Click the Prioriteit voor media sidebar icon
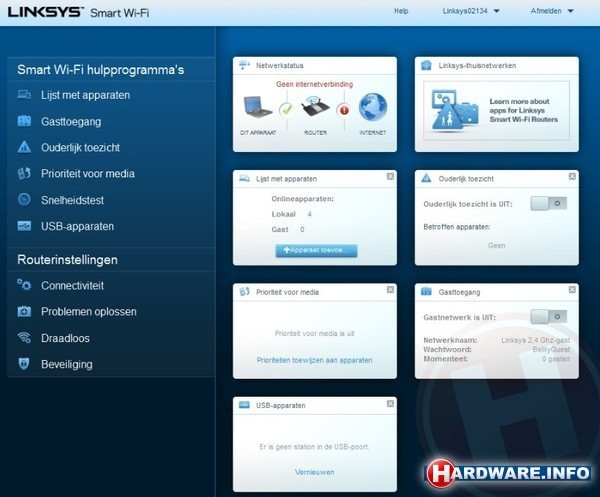Viewport: 600px width, 497px height. [x=24, y=173]
